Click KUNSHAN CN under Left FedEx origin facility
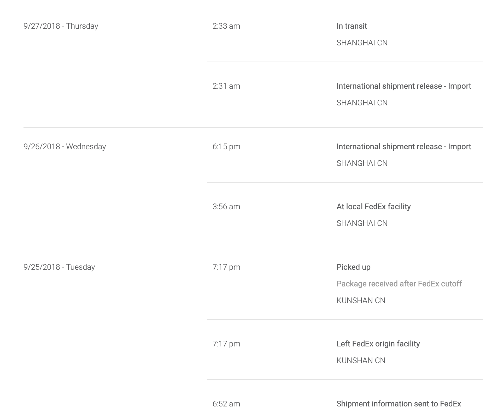Screen dimensions: 504x420 361,361
